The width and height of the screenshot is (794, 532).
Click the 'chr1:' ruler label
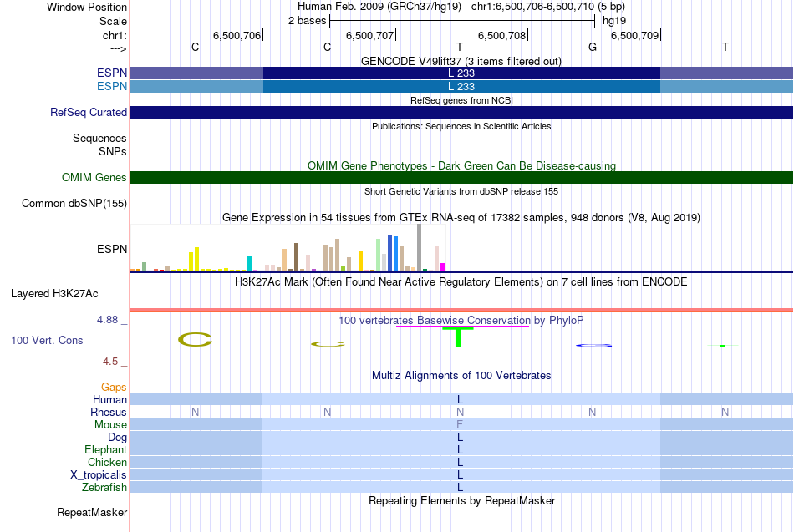click(115, 35)
